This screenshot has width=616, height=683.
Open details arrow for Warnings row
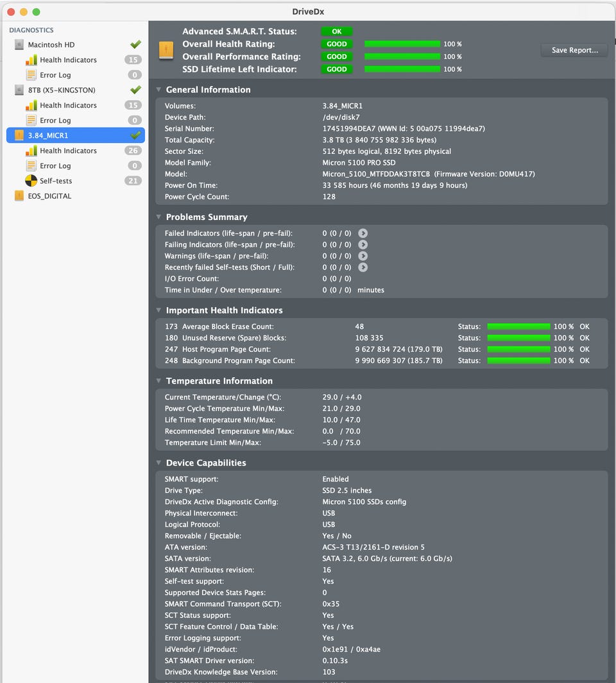pos(363,256)
